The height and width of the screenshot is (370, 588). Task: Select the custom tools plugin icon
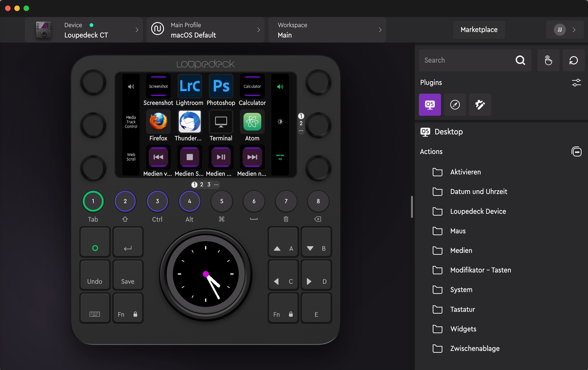point(480,105)
